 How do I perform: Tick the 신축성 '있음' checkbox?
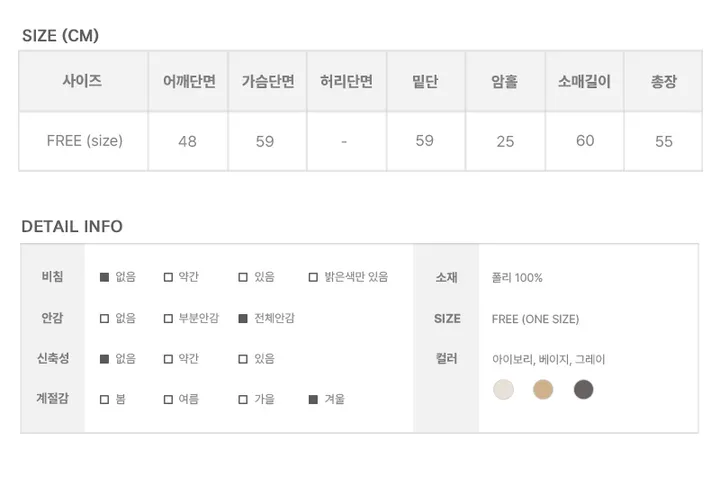[243, 358]
